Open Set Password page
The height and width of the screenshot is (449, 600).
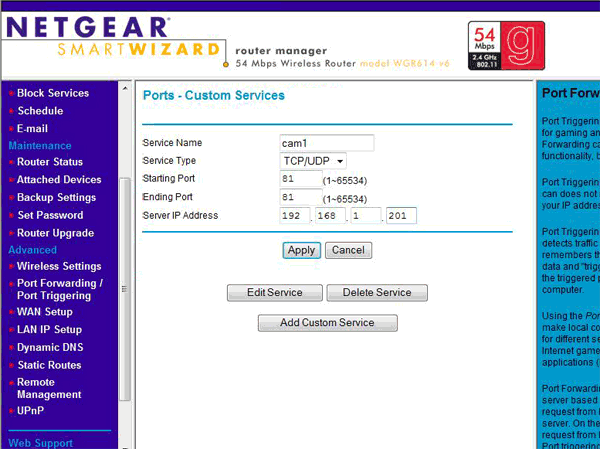[50, 215]
